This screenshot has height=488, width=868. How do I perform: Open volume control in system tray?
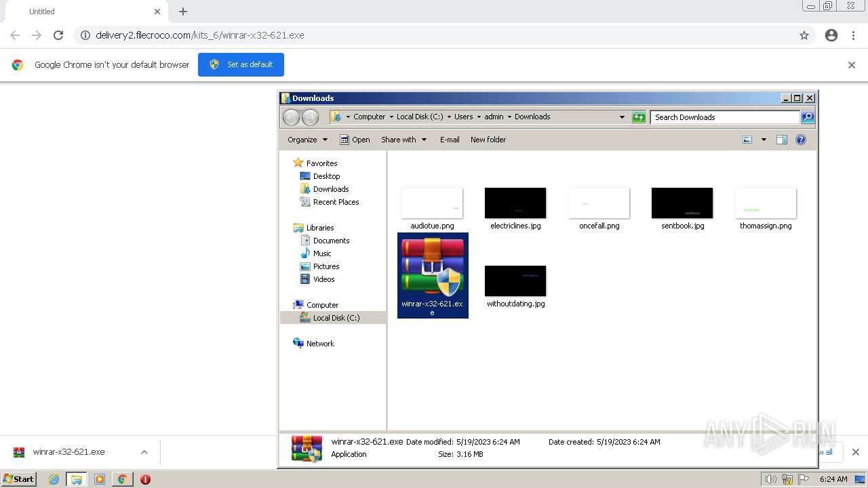click(x=770, y=479)
